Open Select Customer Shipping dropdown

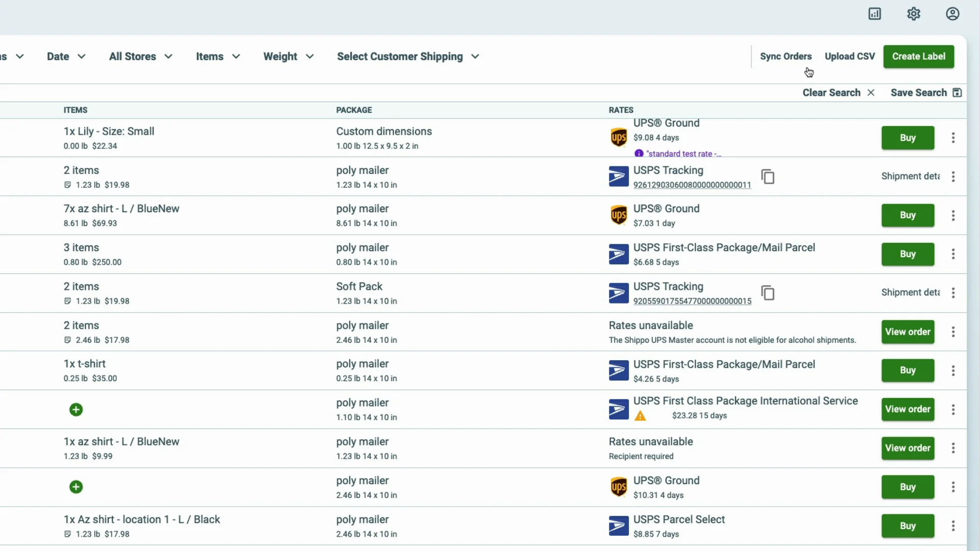[408, 57]
